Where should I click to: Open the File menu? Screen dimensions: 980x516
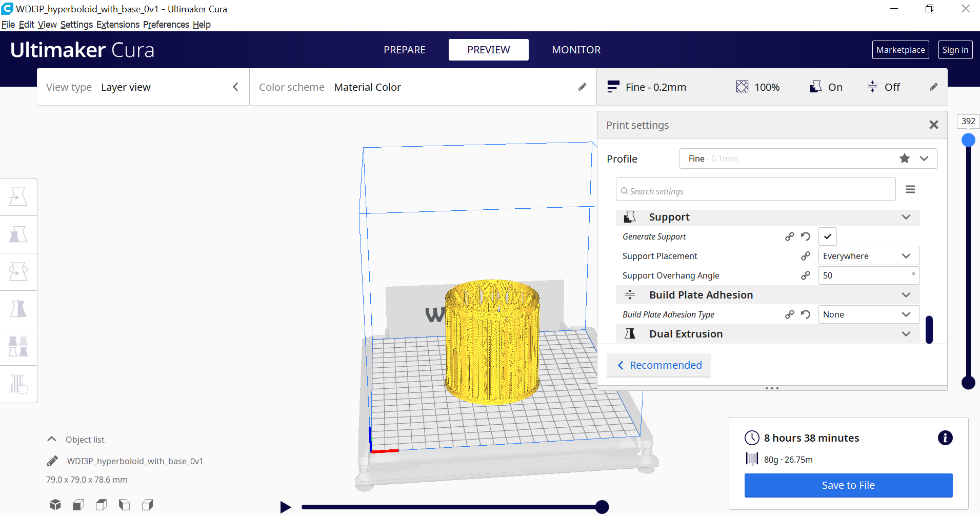click(x=8, y=25)
